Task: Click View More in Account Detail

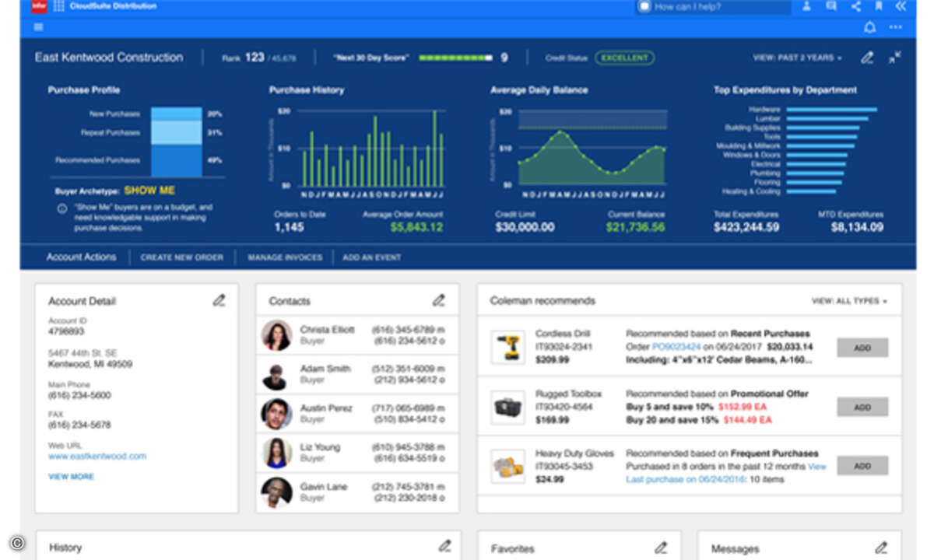Action: pos(71,476)
